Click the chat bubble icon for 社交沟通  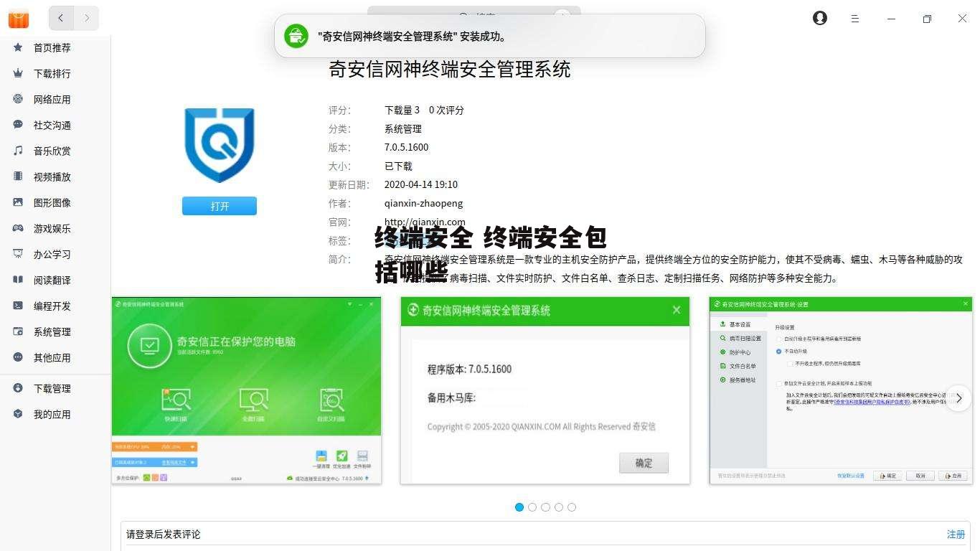coord(18,125)
